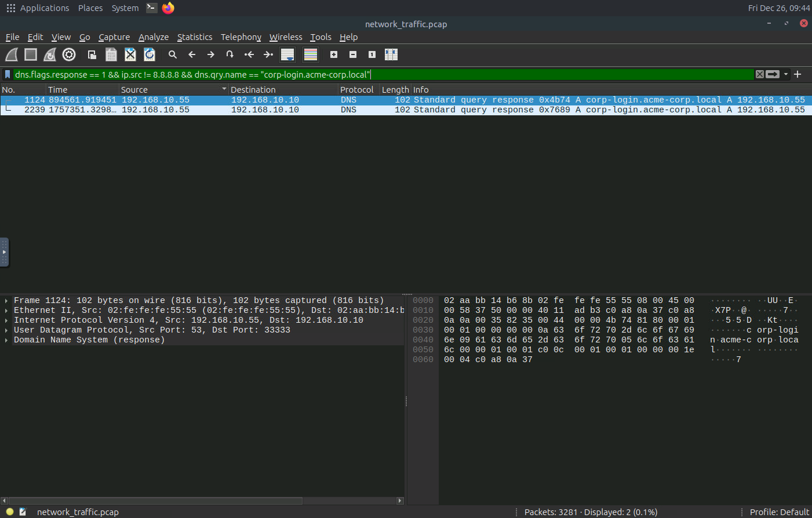Open the expert info indicator in status bar
Image resolution: width=812 pixels, height=518 pixels.
(x=10, y=512)
